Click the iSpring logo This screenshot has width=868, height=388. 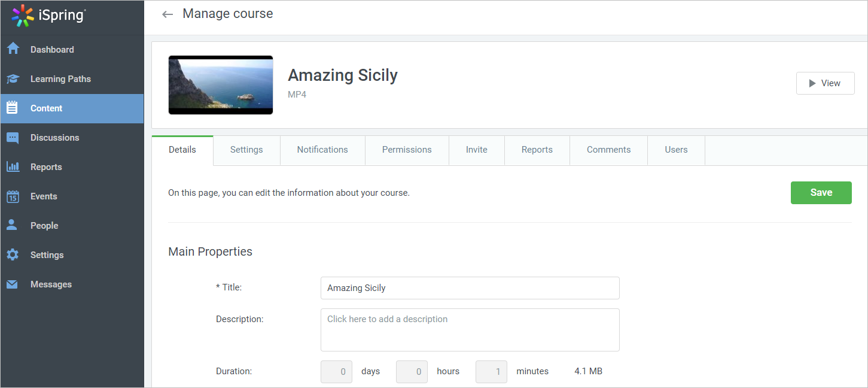tap(49, 16)
